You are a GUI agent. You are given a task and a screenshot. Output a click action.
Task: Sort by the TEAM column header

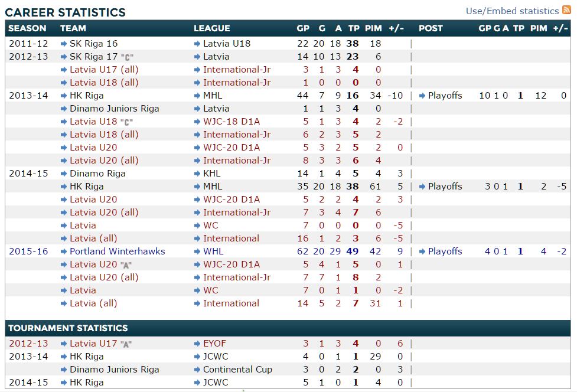click(x=73, y=28)
